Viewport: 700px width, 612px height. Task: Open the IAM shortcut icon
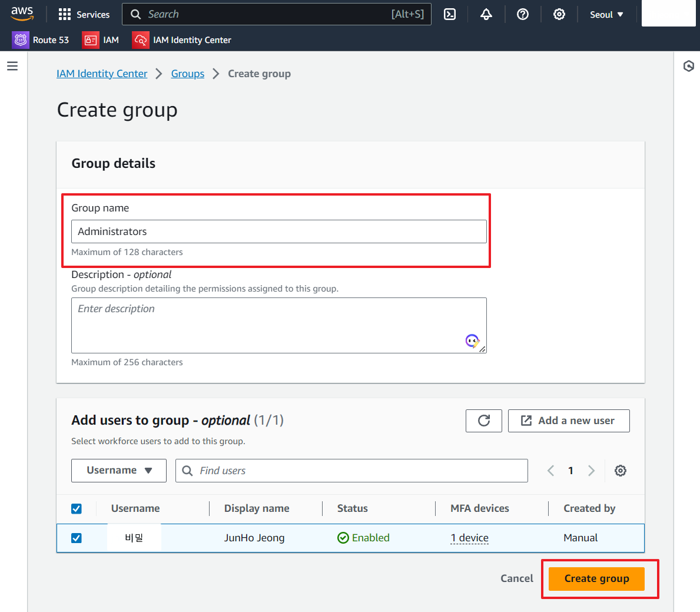[x=91, y=39]
